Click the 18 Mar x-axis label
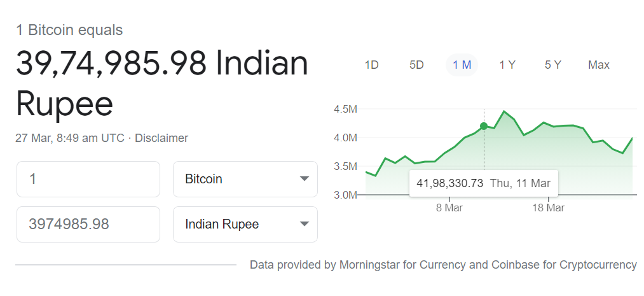The height and width of the screenshot is (296, 644). (x=547, y=208)
